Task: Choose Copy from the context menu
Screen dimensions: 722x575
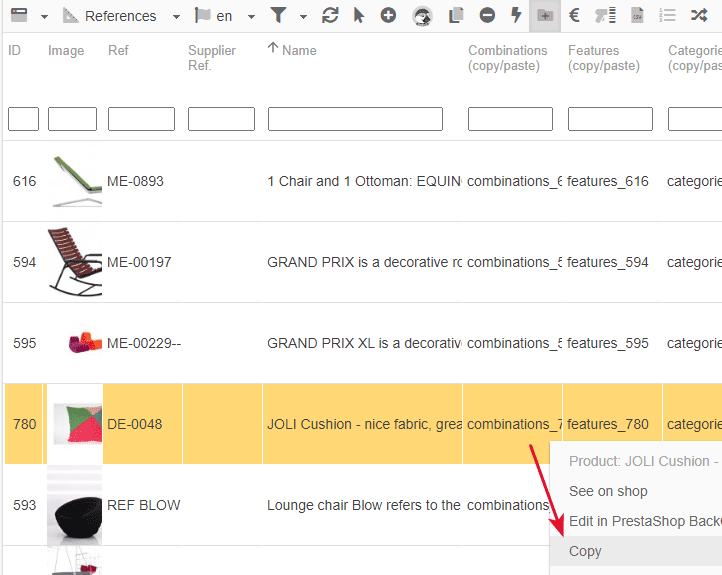Action: (585, 551)
